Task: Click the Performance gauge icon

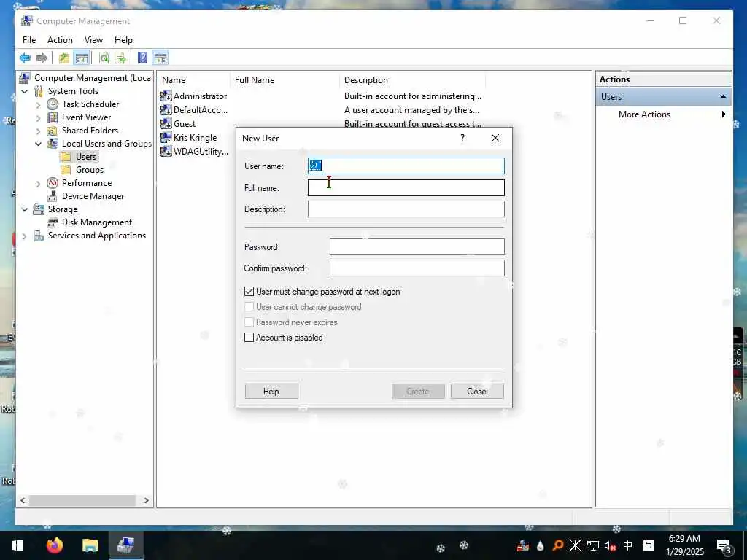Action: (x=53, y=183)
